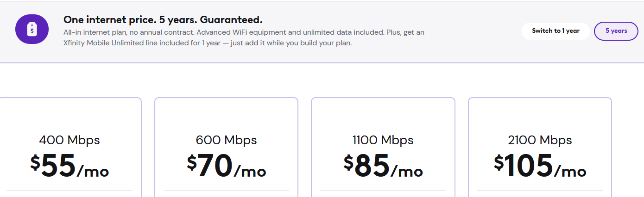Click the $105/mo price

[x=540, y=166]
